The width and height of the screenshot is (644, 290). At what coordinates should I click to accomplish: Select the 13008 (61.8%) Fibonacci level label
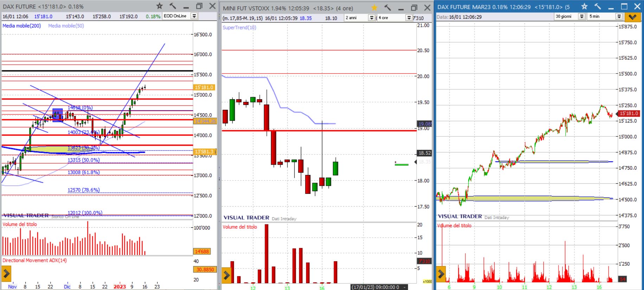click(84, 172)
